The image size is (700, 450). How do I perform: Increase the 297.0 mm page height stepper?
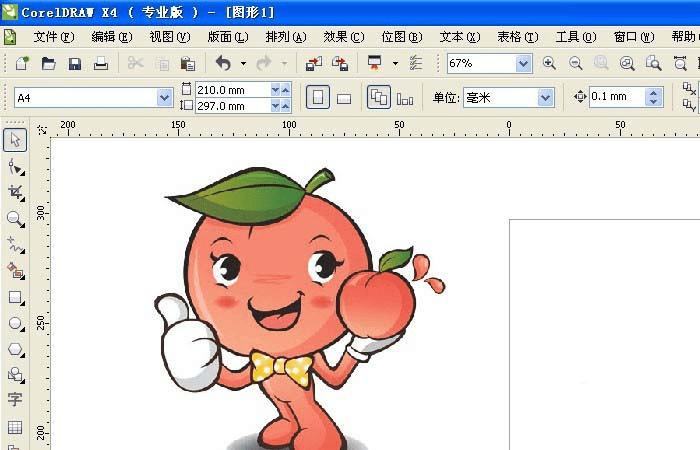286,106
